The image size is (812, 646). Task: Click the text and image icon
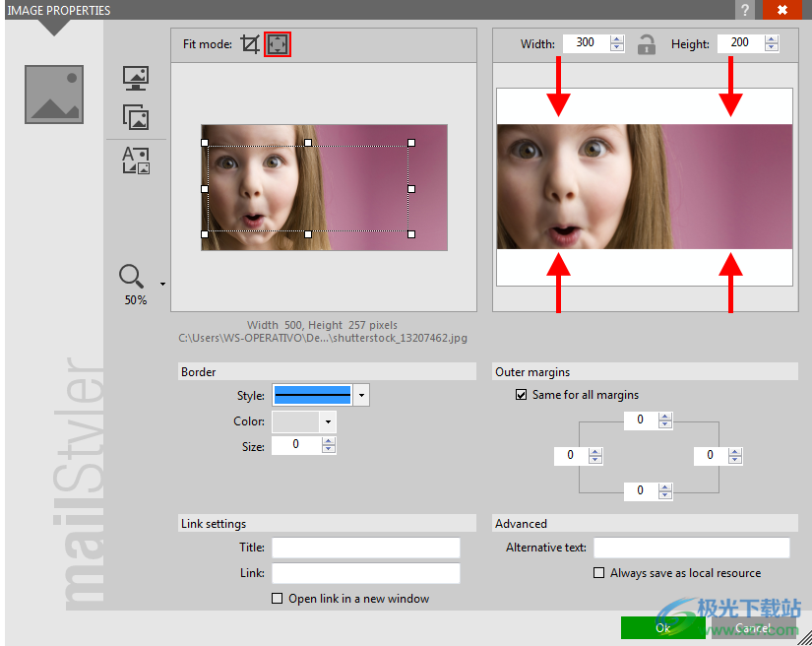pos(135,161)
